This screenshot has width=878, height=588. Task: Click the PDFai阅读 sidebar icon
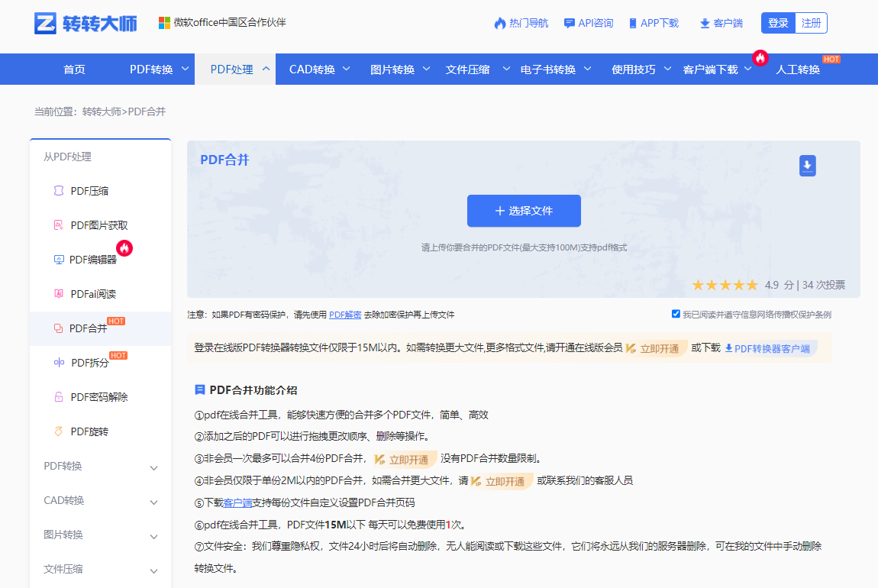tap(60, 292)
